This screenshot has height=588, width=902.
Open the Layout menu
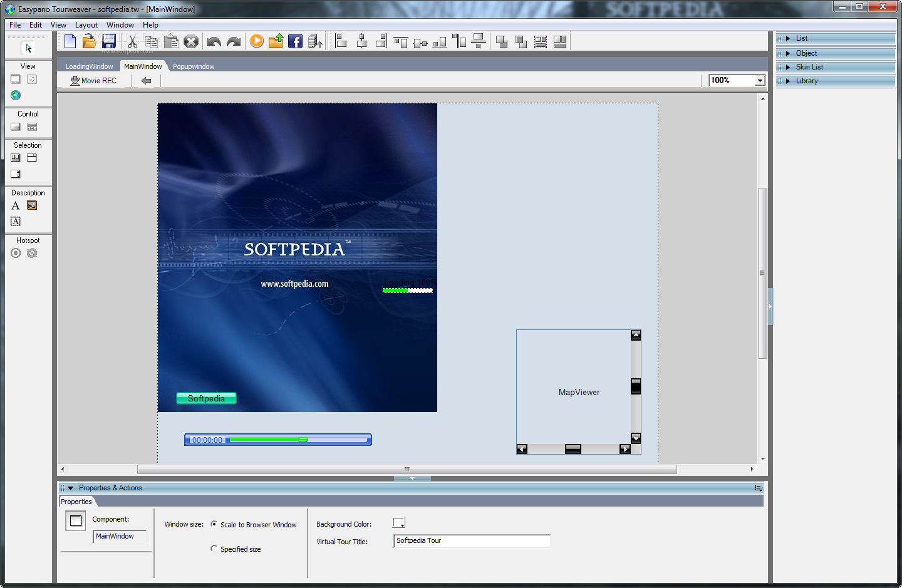pos(86,25)
